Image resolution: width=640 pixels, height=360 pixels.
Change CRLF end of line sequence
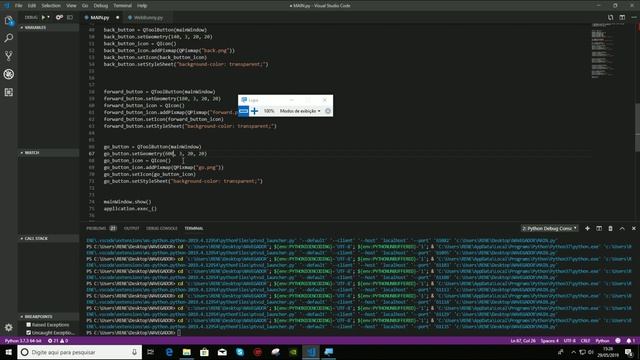pyautogui.click(x=585, y=340)
